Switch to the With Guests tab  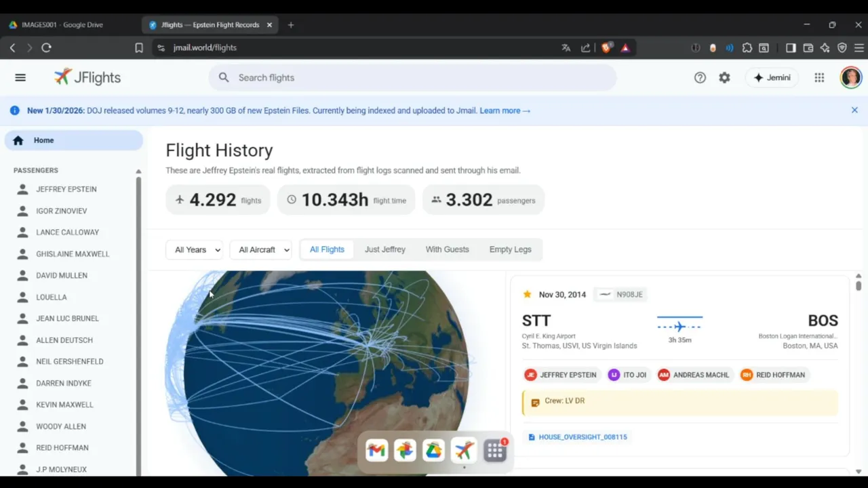447,249
